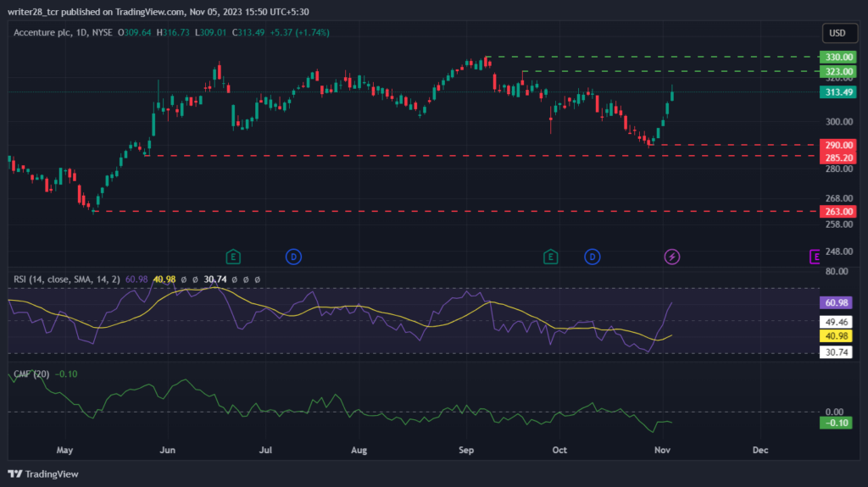Click the 313.49 current price label
The image size is (868, 487).
point(838,91)
